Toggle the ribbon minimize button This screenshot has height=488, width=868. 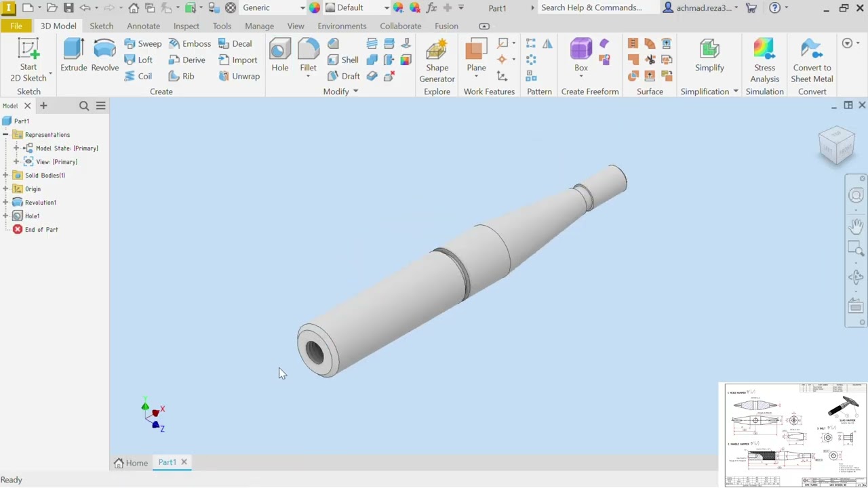pos(484,26)
